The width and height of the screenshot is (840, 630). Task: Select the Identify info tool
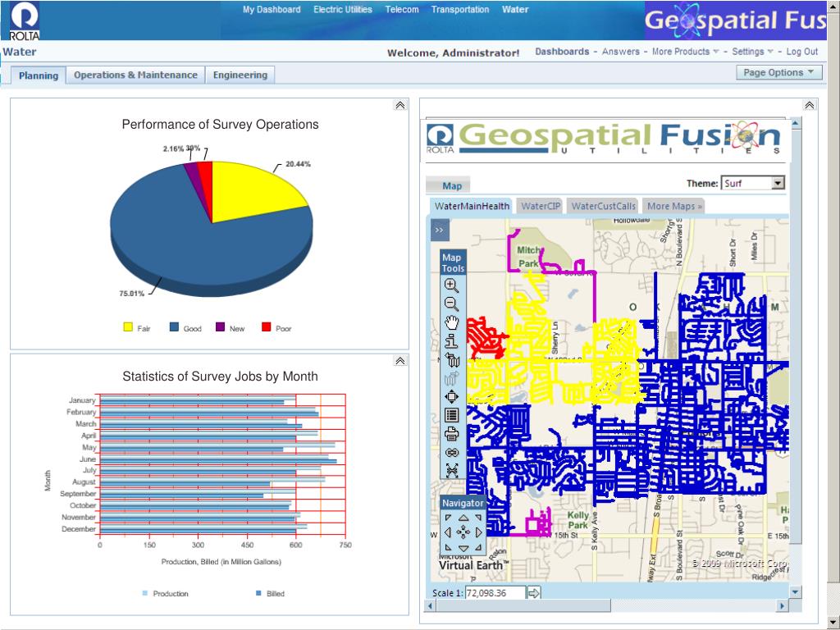(452, 340)
